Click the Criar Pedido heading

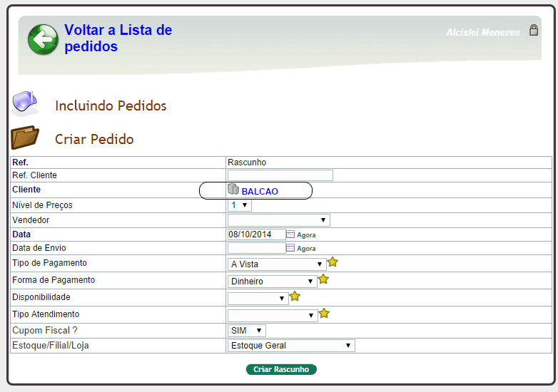click(94, 139)
